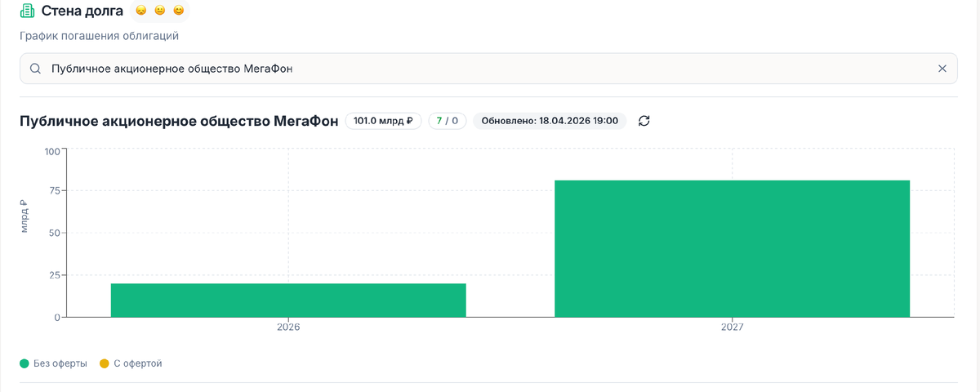Image resolution: width=980 pixels, height=392 pixels.
Task: Click the млрд ₽ axis title
Action: pyautogui.click(x=24, y=217)
